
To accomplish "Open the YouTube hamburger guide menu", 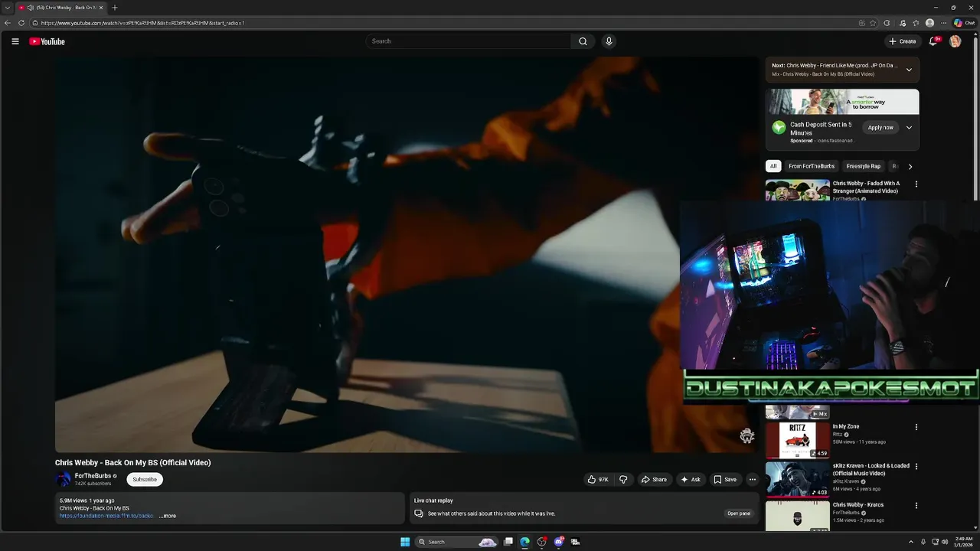I will coord(15,41).
